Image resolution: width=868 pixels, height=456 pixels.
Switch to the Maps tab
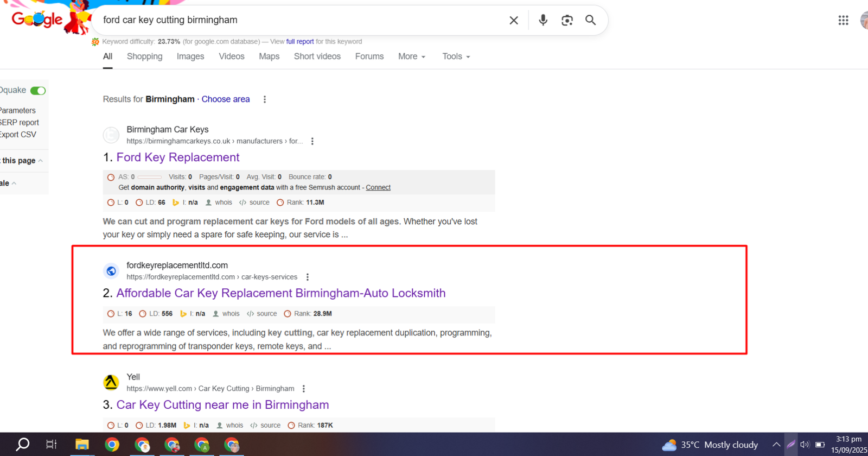point(269,56)
